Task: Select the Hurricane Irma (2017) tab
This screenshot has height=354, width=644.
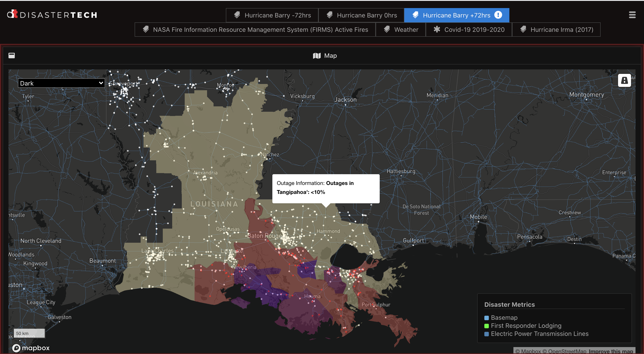Action: point(557,30)
